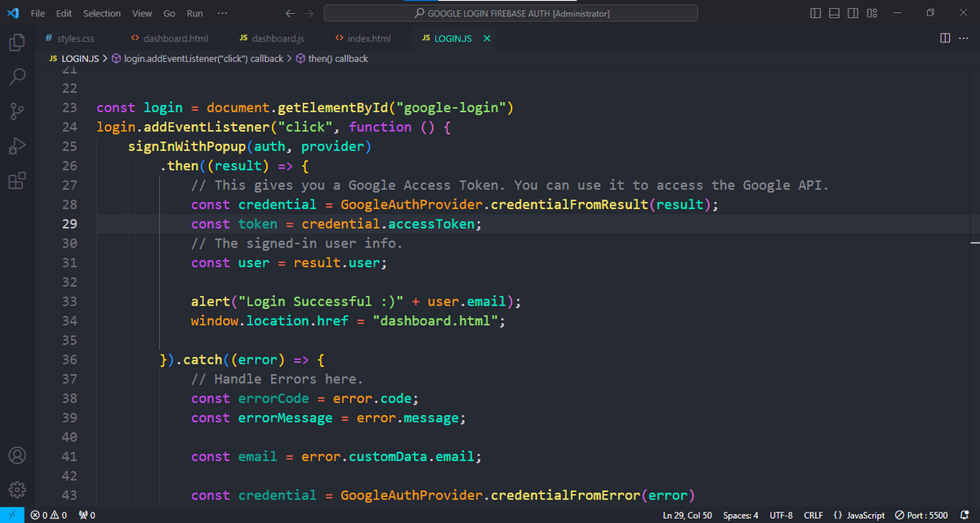Click the command center search box
The image size is (980, 523).
510,13
